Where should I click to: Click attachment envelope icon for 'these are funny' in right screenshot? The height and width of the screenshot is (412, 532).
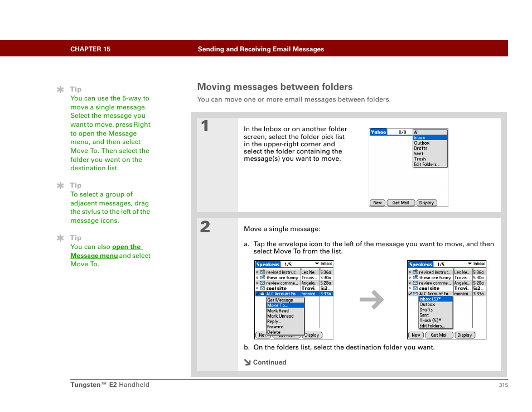415,277
